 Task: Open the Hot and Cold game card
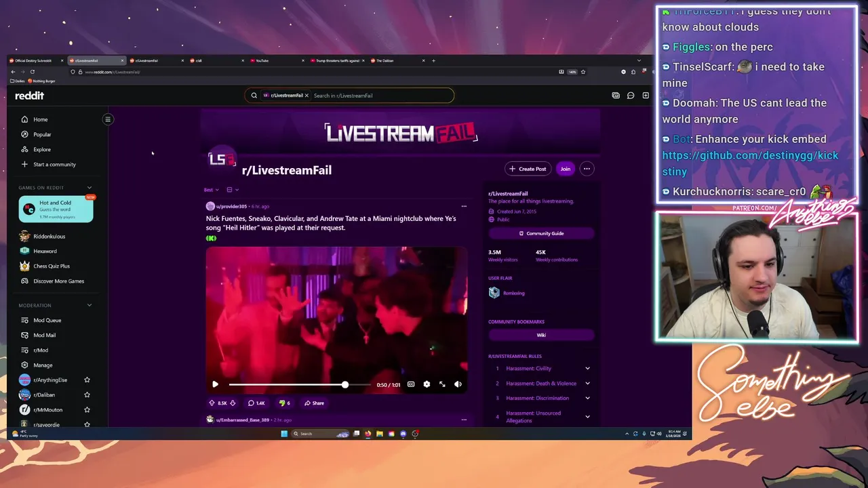click(56, 209)
